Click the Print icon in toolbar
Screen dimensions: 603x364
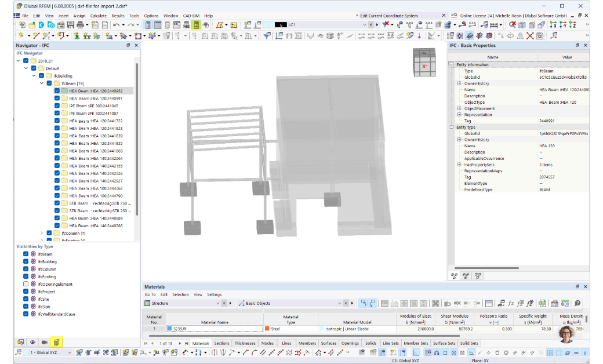point(80,25)
